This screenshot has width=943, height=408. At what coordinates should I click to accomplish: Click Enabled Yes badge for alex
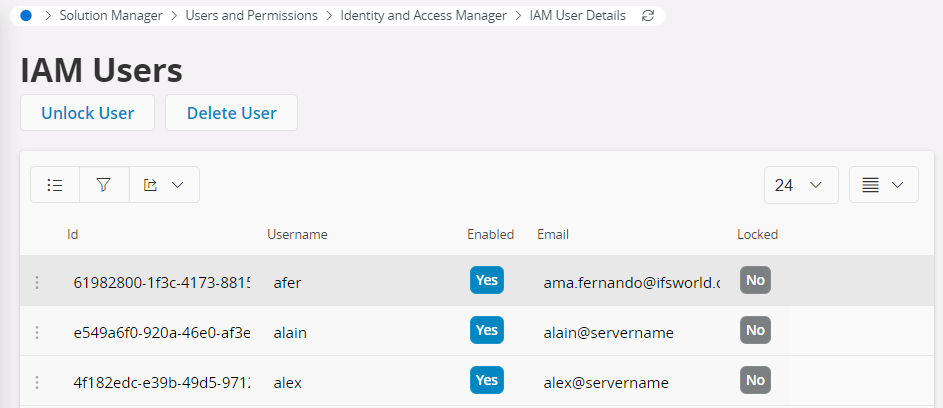coord(487,381)
